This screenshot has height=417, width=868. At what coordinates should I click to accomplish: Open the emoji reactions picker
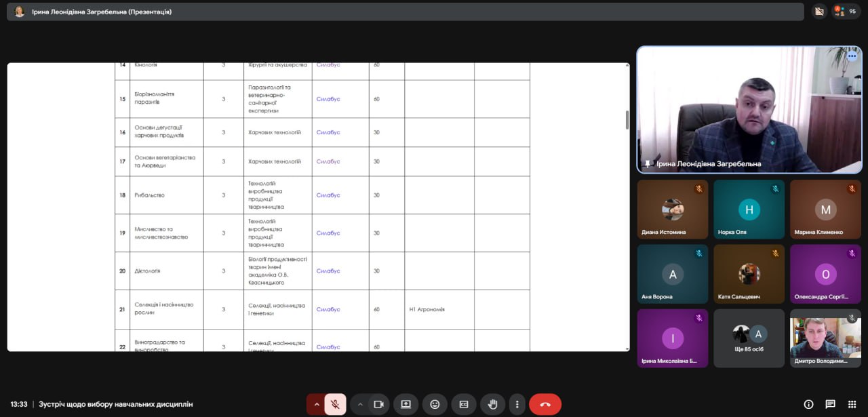435,404
